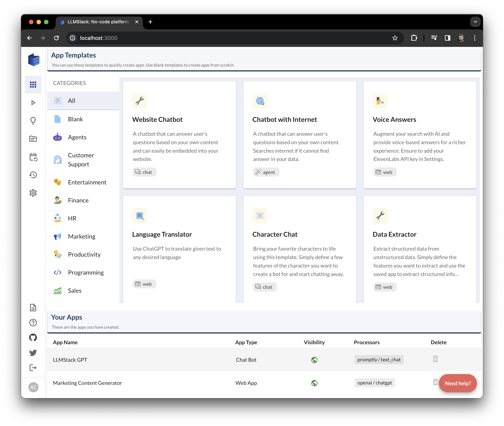Viewport: 504px width, 426px height.
Task: Open the browser window chevron dropdown
Action: [x=475, y=22]
